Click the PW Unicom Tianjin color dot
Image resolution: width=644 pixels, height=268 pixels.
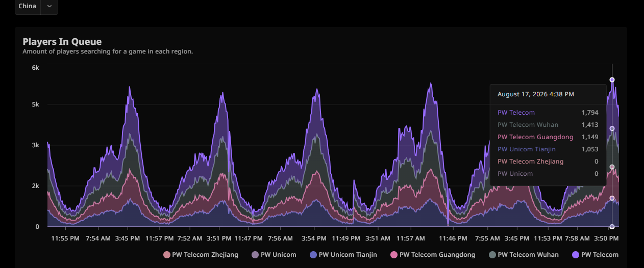pos(313,255)
